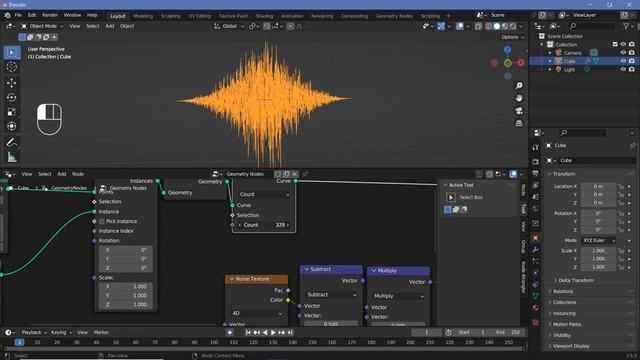Open the Object Mode dropdown
Screen dimensions: 640x360
pos(42,26)
